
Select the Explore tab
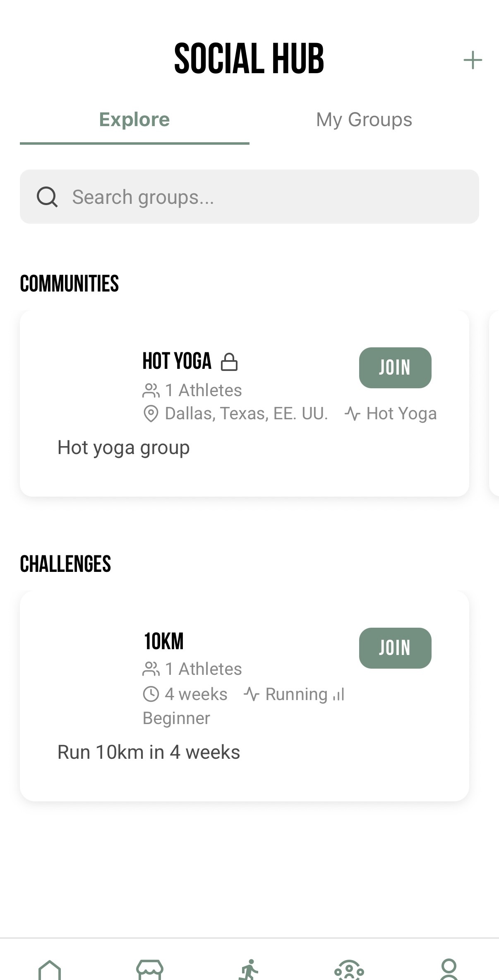(134, 120)
